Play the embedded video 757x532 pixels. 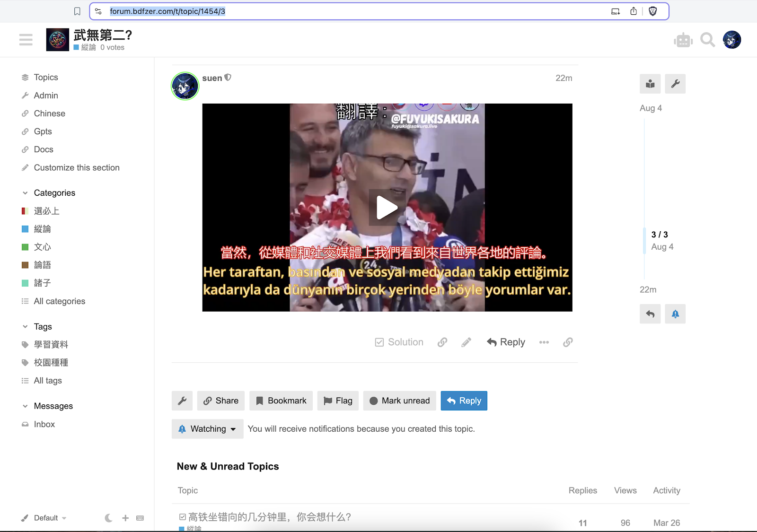[x=387, y=208]
